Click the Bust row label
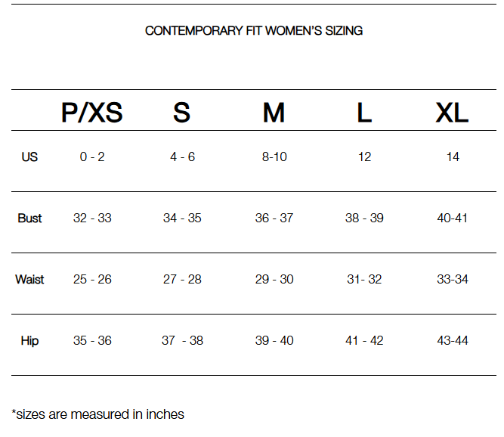This screenshot has width=504, height=437. pos(29,218)
